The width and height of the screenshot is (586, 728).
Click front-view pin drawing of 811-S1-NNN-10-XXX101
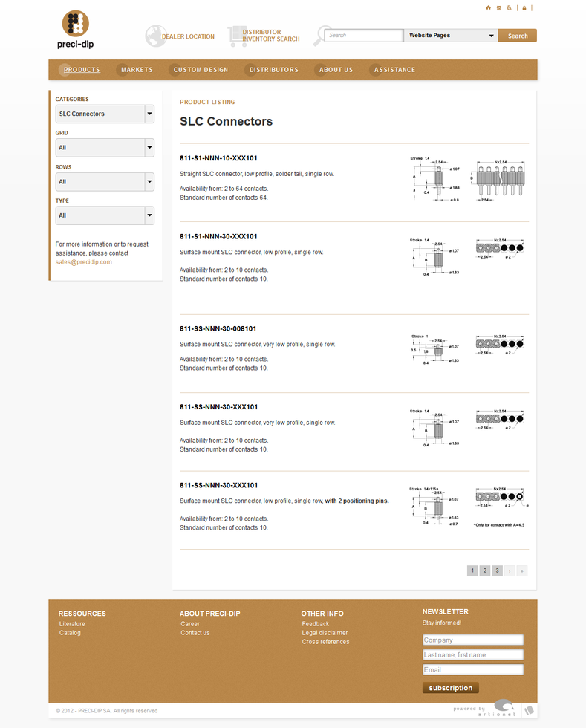498,181
